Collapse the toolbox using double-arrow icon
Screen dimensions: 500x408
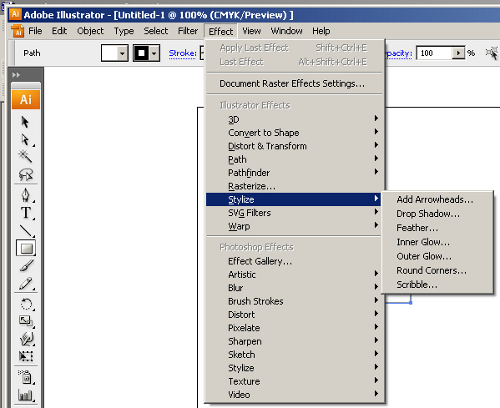16,75
